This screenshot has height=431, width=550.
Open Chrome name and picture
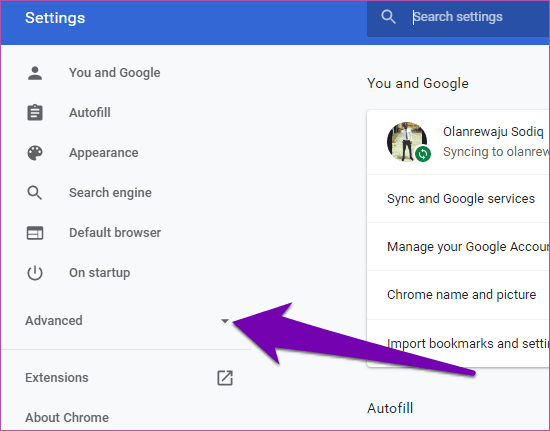click(x=458, y=295)
